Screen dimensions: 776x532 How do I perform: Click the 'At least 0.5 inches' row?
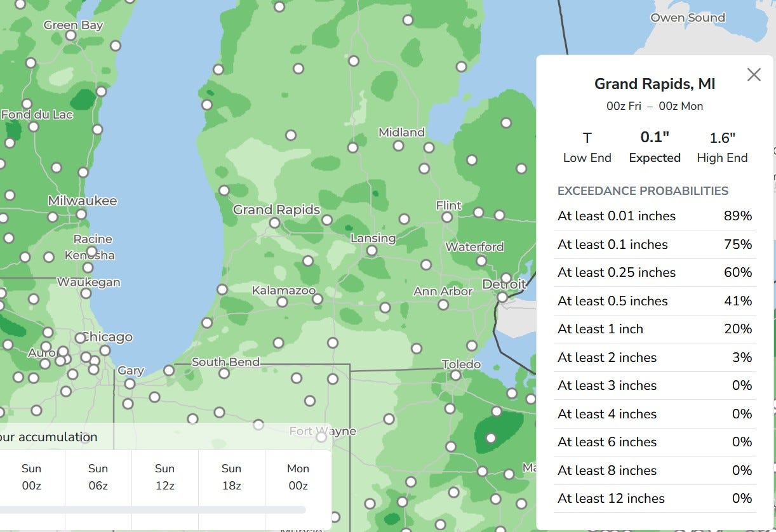[655, 301]
